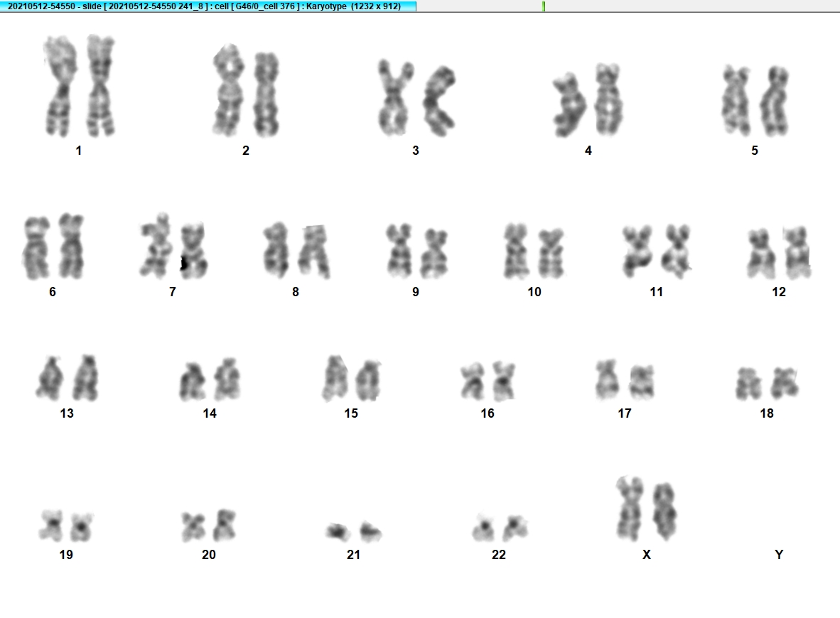Click the label '9' under its pair
This screenshot has height=618, width=840.
[416, 292]
